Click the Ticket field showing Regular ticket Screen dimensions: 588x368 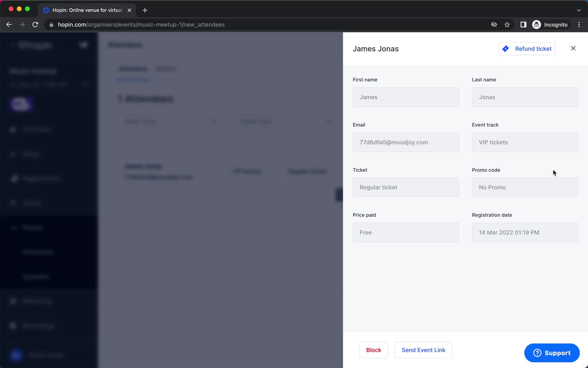[406, 187]
